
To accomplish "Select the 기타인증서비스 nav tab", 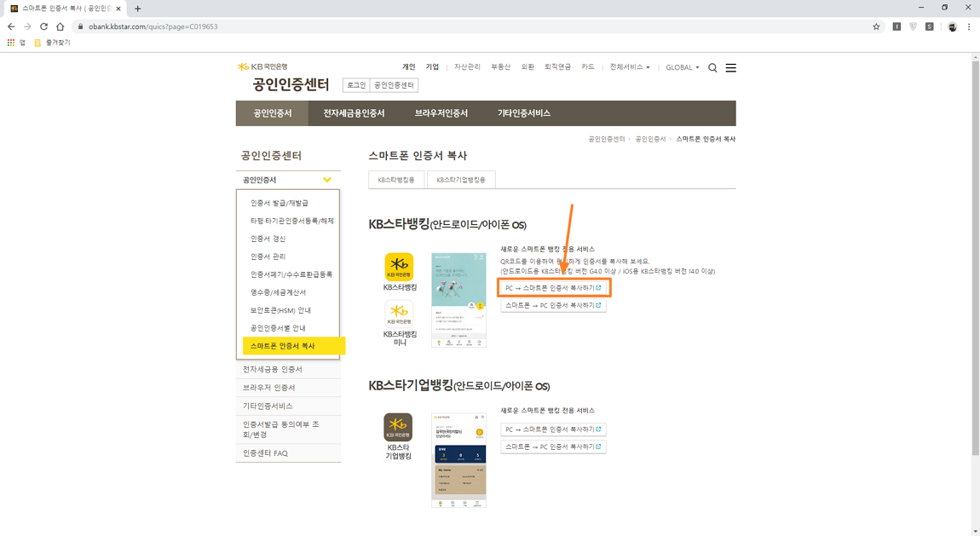I will 524,113.
